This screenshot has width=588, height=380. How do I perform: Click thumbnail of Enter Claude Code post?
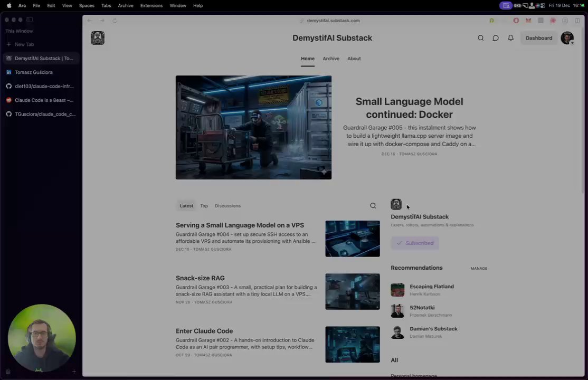(353, 344)
